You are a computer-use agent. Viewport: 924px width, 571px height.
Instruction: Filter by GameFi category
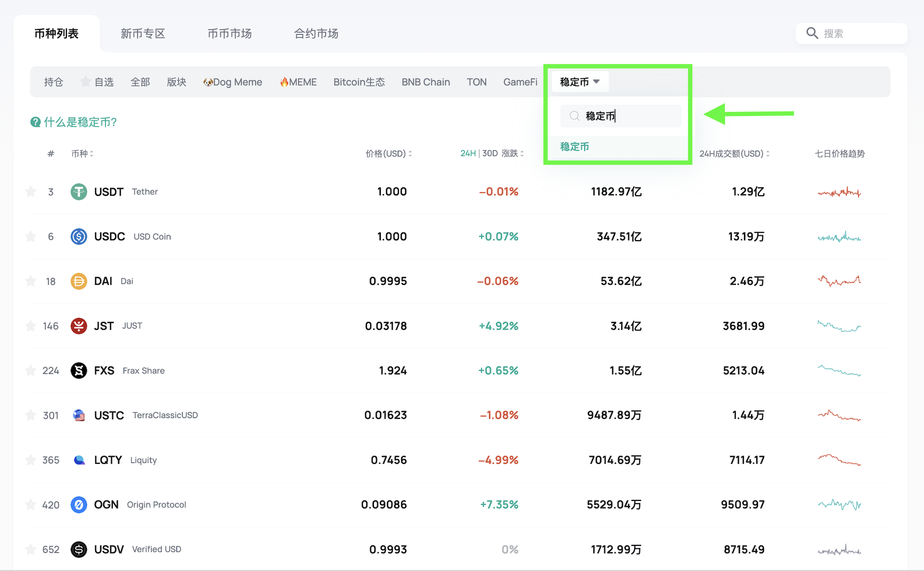(520, 82)
